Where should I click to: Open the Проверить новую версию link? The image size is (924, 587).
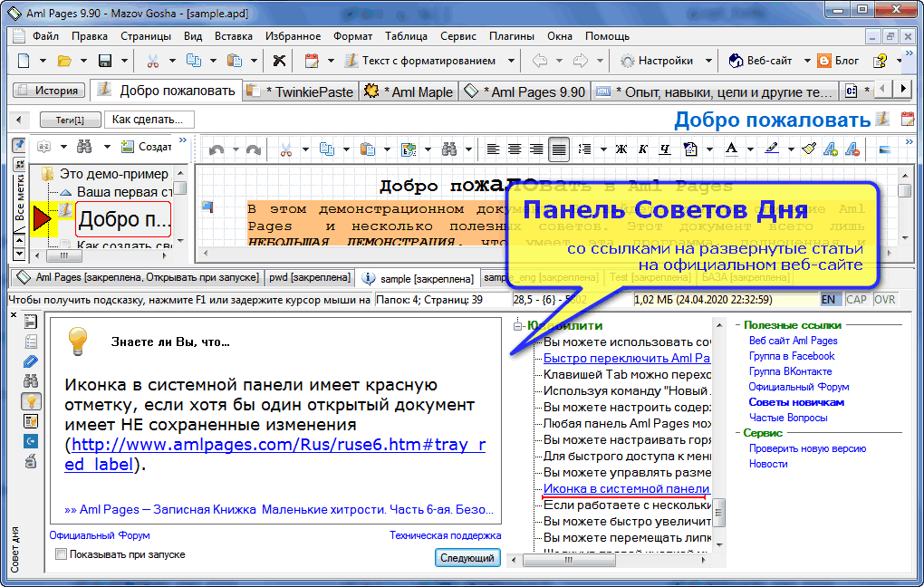[807, 448]
